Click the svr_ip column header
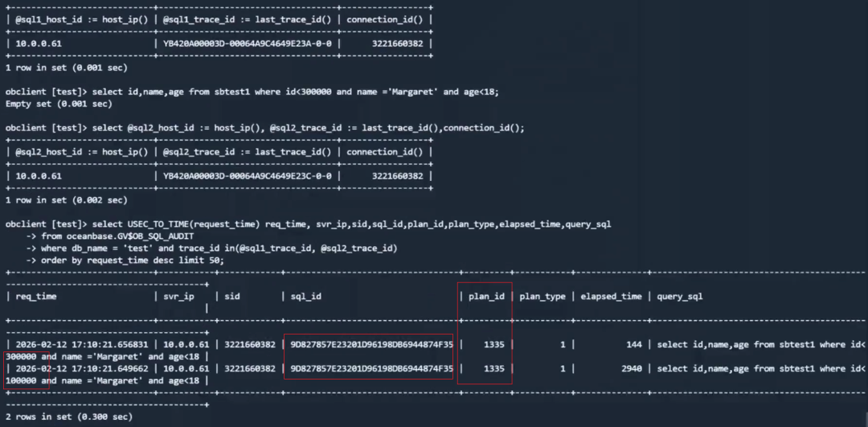 [178, 296]
